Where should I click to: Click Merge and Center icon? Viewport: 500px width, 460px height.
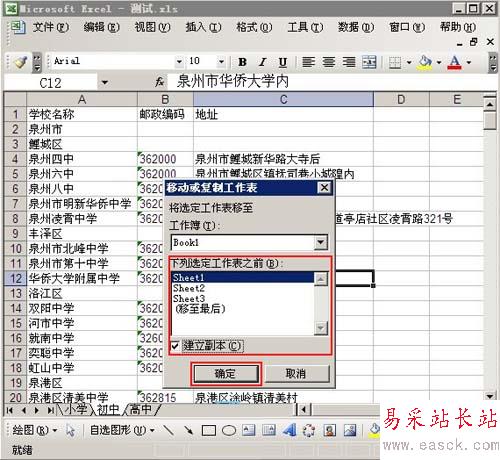tap(369, 62)
